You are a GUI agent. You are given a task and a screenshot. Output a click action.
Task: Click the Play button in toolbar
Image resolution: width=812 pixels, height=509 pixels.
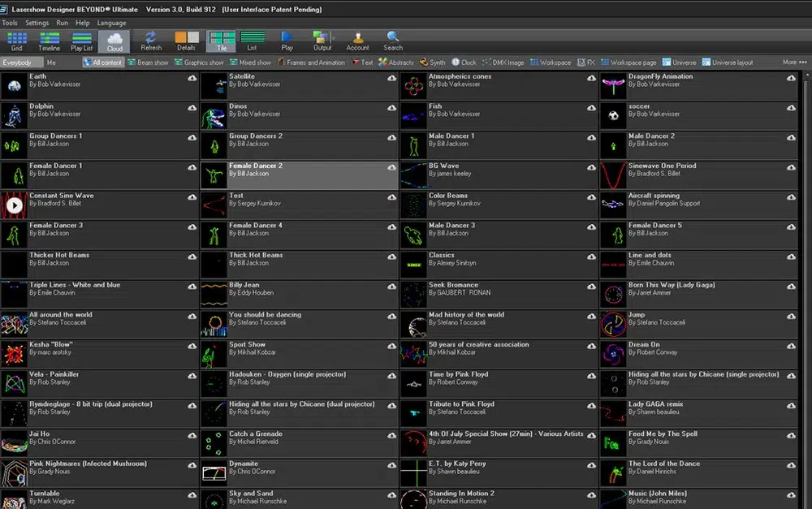[x=287, y=41]
